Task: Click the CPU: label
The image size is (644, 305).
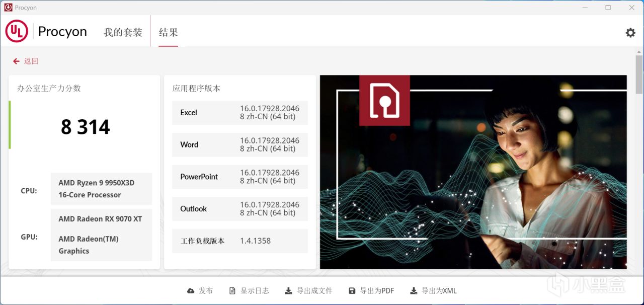Action: click(29, 191)
